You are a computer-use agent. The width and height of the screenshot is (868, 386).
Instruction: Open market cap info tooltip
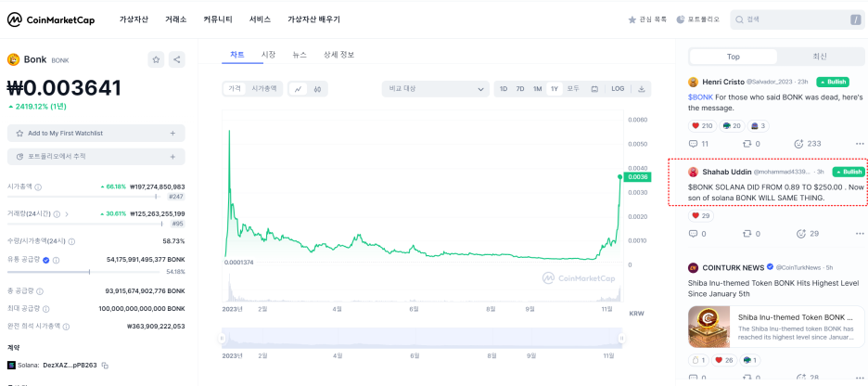point(38,187)
